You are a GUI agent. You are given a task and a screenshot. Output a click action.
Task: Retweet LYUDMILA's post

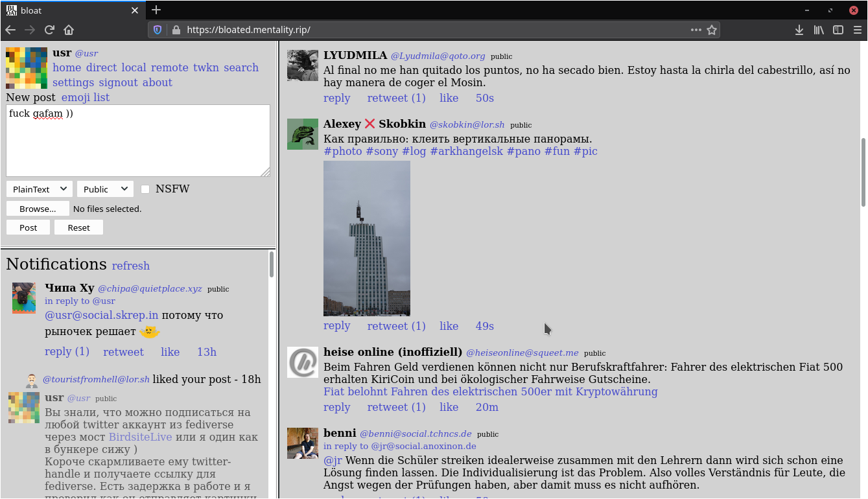click(x=397, y=98)
